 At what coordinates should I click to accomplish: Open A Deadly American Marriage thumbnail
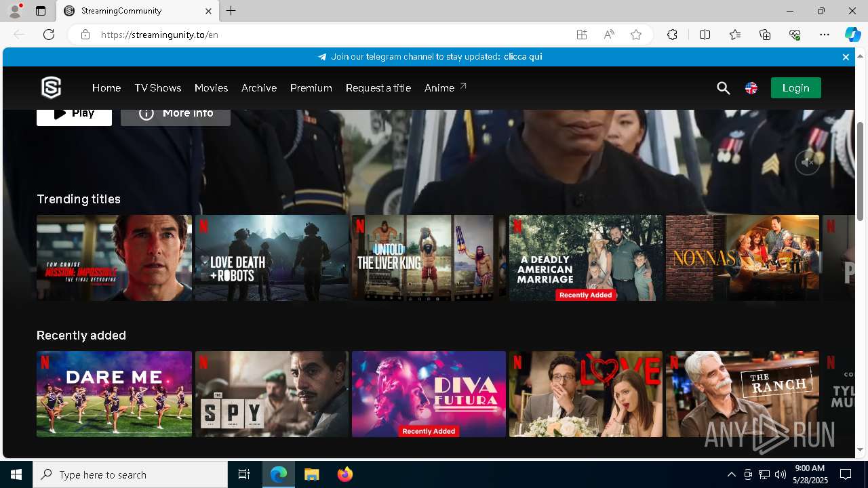point(586,258)
